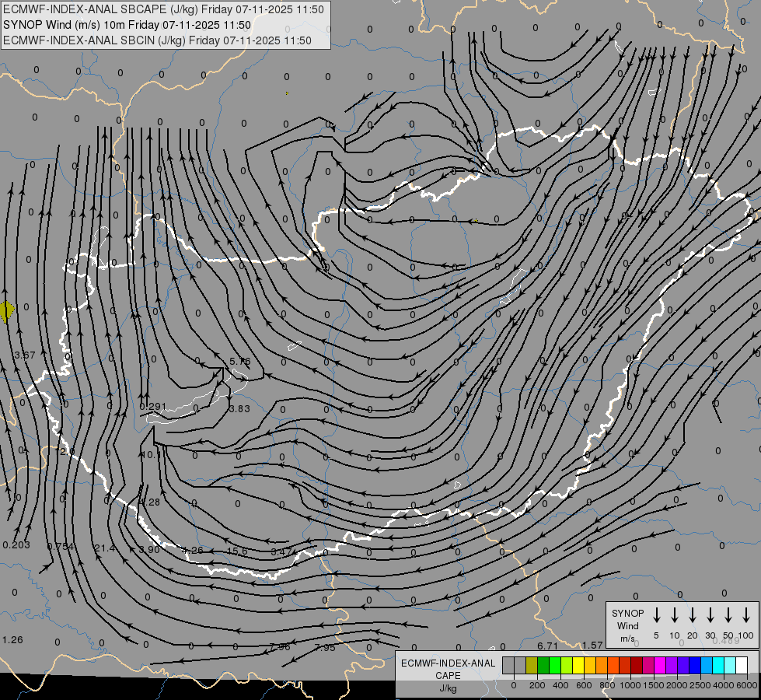Select the white CAPE legend swatch
761x700 pixels.
coord(742,665)
